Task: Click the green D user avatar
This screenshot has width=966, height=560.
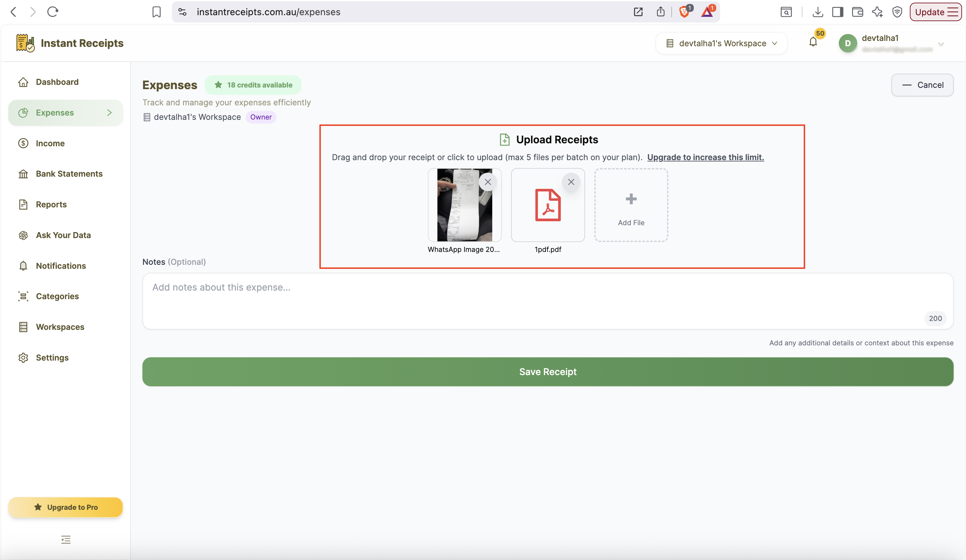Action: click(848, 43)
